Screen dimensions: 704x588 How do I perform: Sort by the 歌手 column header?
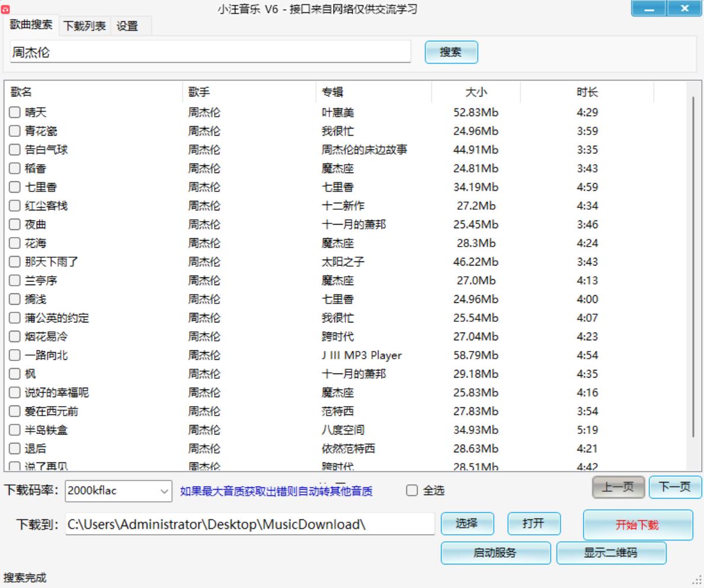[x=249, y=92]
